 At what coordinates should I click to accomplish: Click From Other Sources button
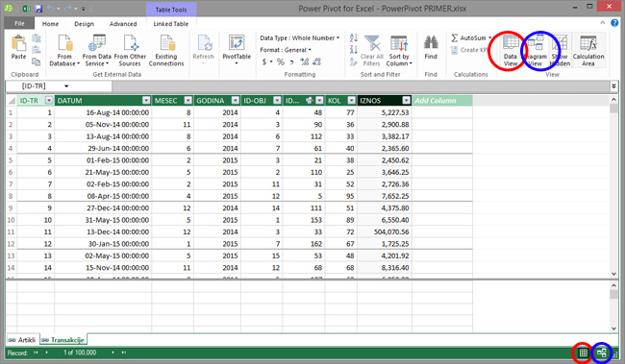(x=130, y=51)
